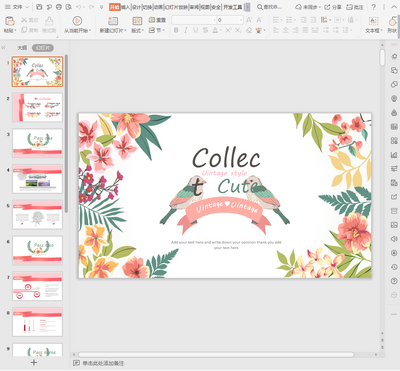Click the Copy icon in clipboard group

[24, 30]
